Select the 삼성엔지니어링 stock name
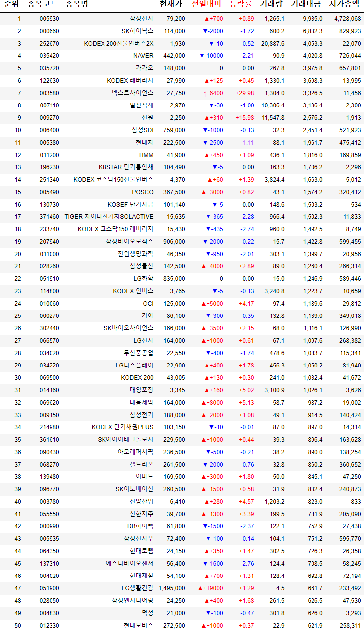The image size is (364, 629). tap(133, 601)
